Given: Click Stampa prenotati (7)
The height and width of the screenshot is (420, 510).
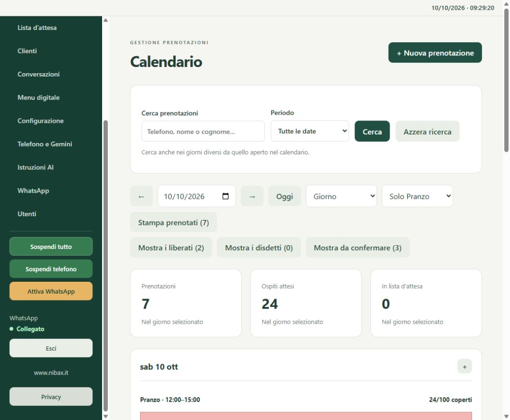Looking at the screenshot, I should (173, 223).
